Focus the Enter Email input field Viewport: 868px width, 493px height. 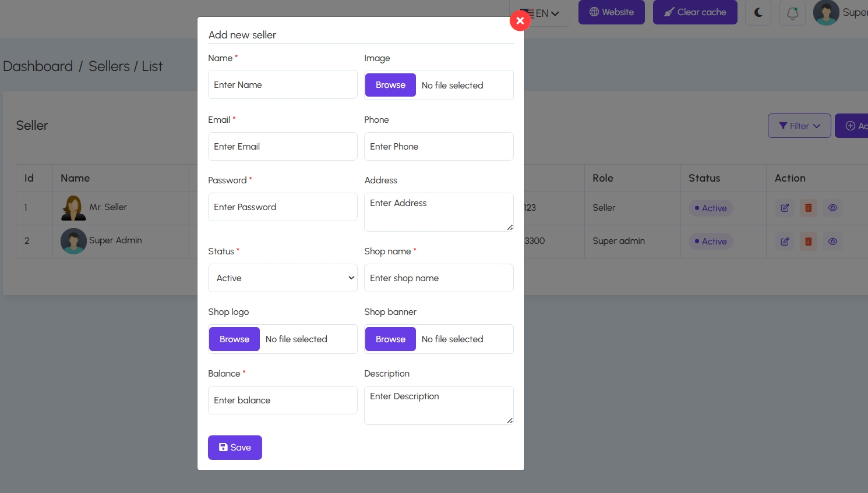[283, 146]
